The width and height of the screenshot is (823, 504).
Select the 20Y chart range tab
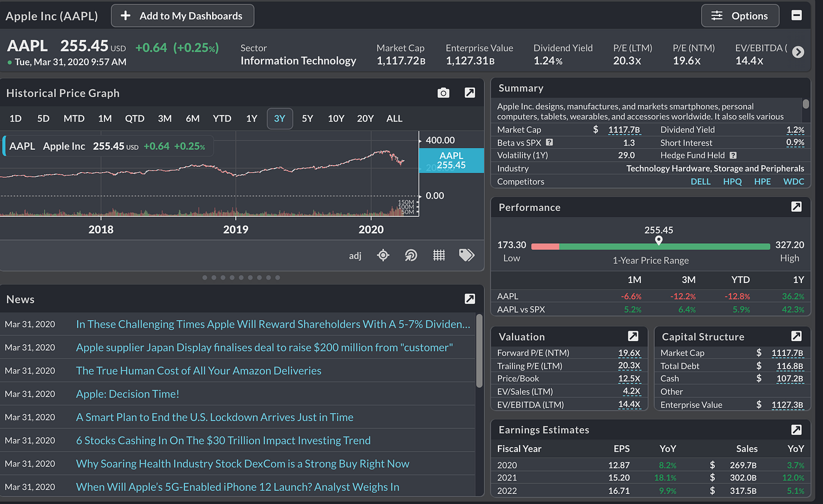(365, 119)
